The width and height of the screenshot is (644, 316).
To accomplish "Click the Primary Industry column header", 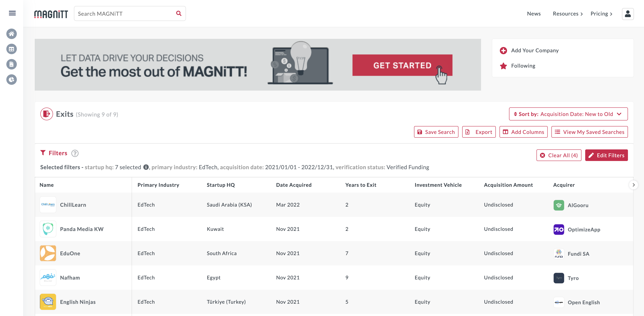I will 158,185.
